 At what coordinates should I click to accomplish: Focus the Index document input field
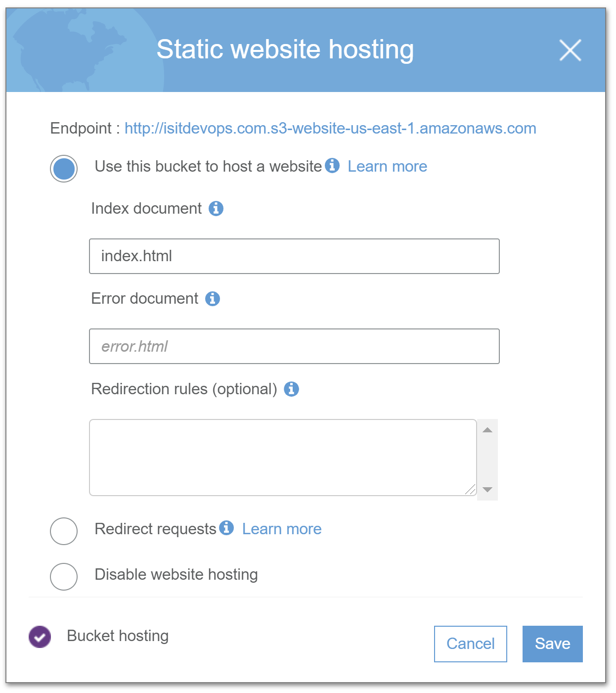click(294, 256)
